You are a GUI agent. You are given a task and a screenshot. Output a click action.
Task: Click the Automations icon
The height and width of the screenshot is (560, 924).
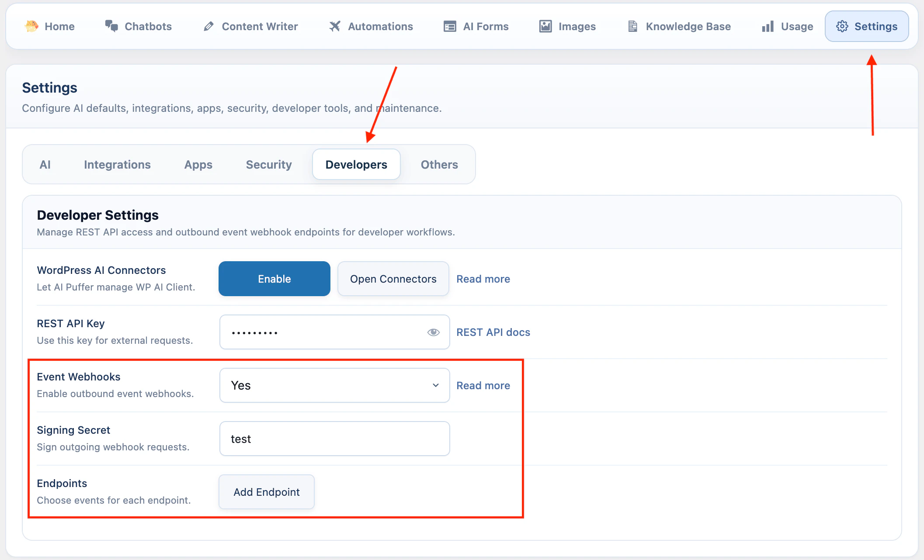[335, 26]
